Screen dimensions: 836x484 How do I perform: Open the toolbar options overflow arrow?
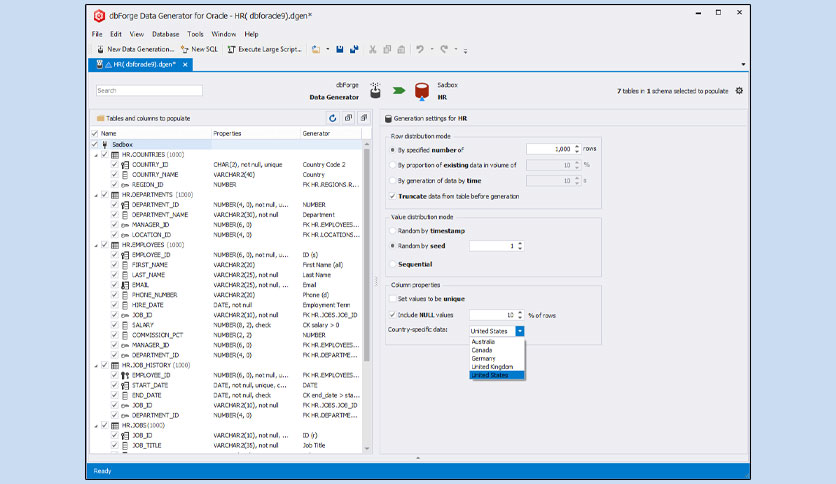tap(465, 51)
